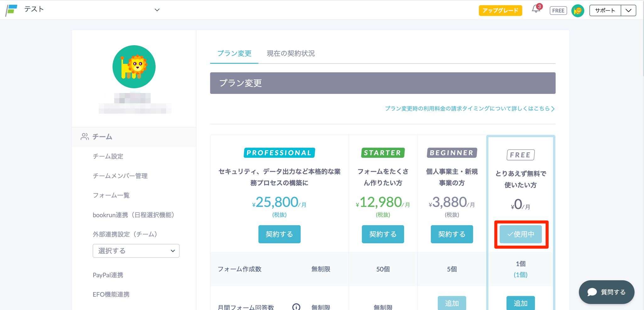Click the yellow アップグレード button

500,10
